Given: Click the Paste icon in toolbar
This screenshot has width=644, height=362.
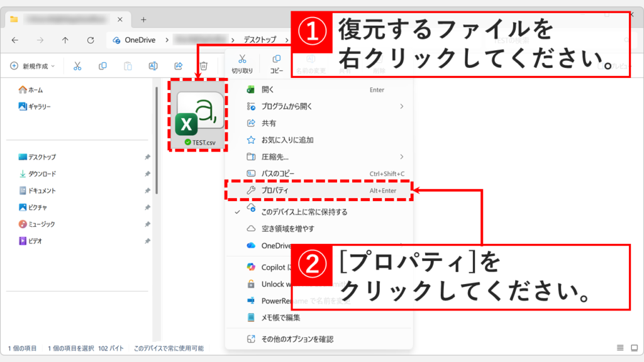Looking at the screenshot, I should [128, 66].
